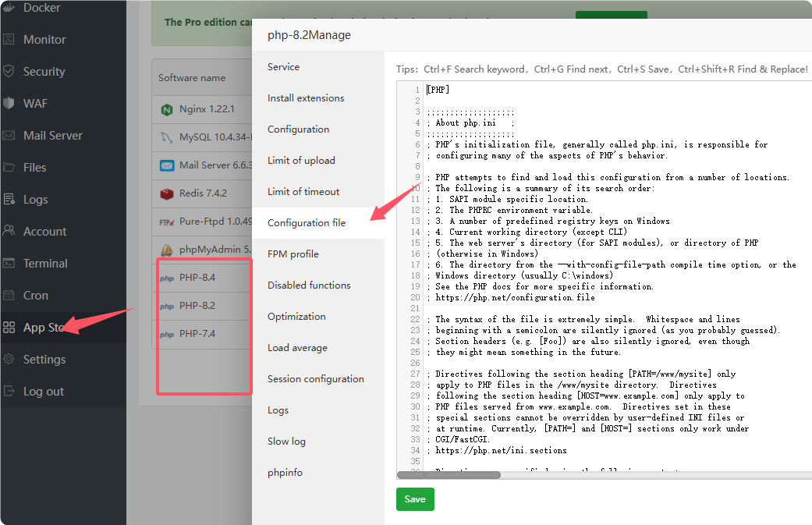Open Settings in the sidebar
Image resolution: width=812 pixels, height=525 pixels.
(x=63, y=360)
